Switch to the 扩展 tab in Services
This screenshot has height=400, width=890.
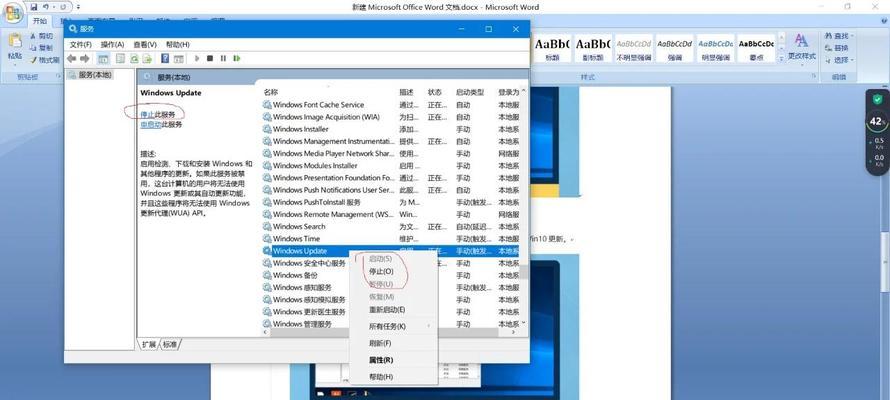(149, 344)
